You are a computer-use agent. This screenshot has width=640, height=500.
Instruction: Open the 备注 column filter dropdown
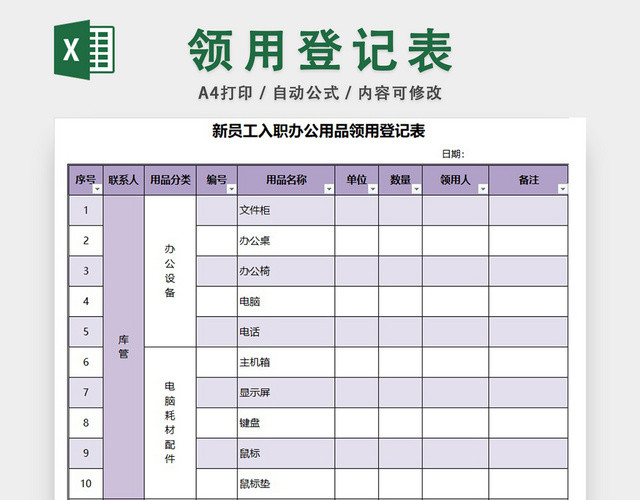(562, 189)
